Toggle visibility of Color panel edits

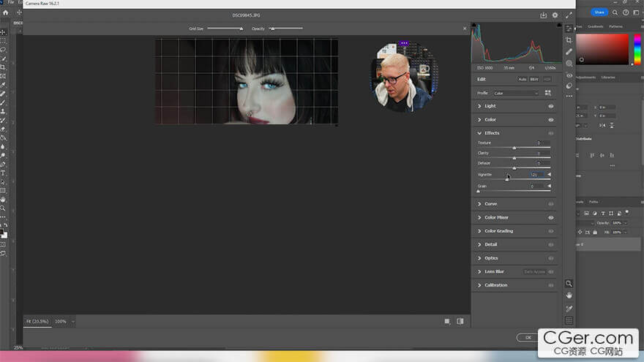point(550,119)
